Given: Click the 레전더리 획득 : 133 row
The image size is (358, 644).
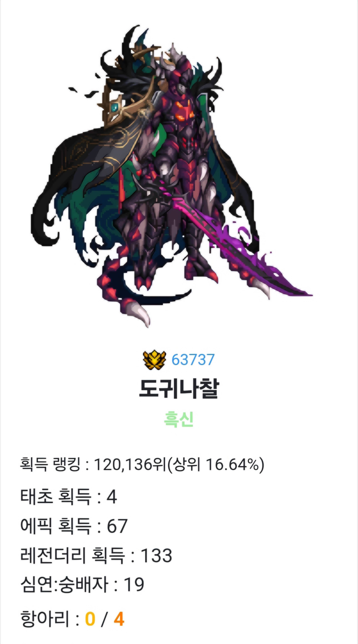Looking at the screenshot, I should (x=96, y=555).
